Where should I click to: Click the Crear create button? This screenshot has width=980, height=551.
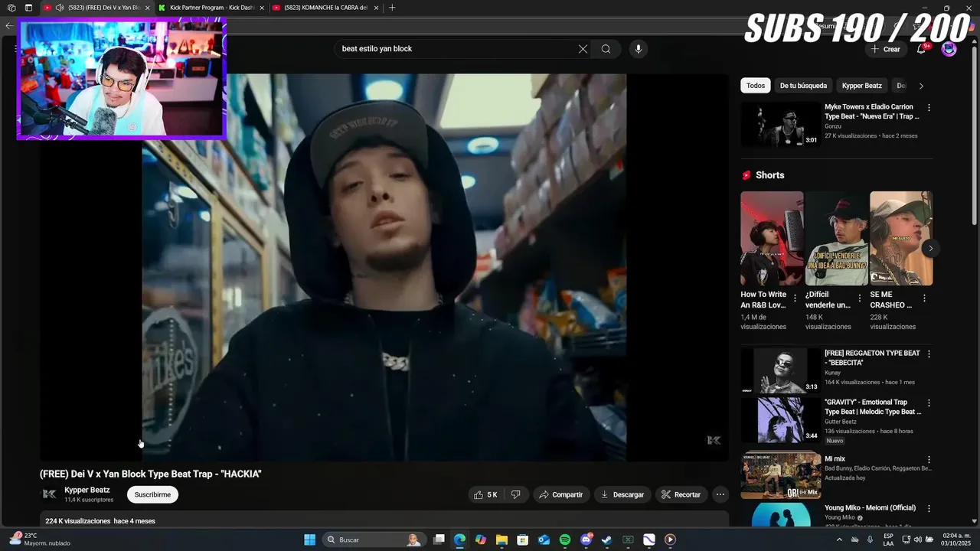[885, 49]
